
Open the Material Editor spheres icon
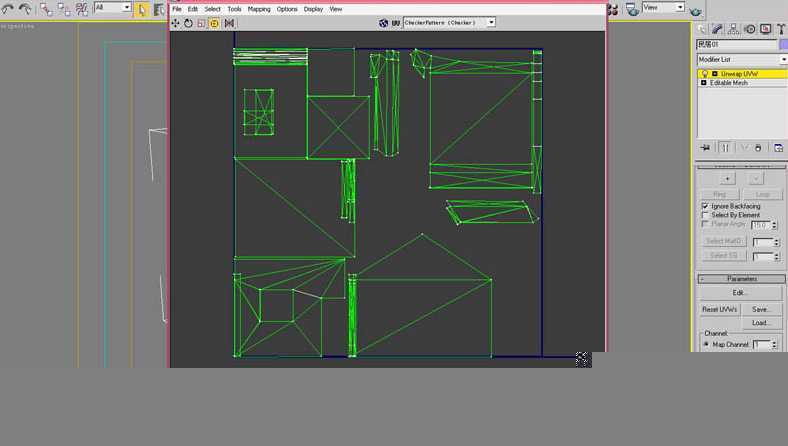coord(613,9)
